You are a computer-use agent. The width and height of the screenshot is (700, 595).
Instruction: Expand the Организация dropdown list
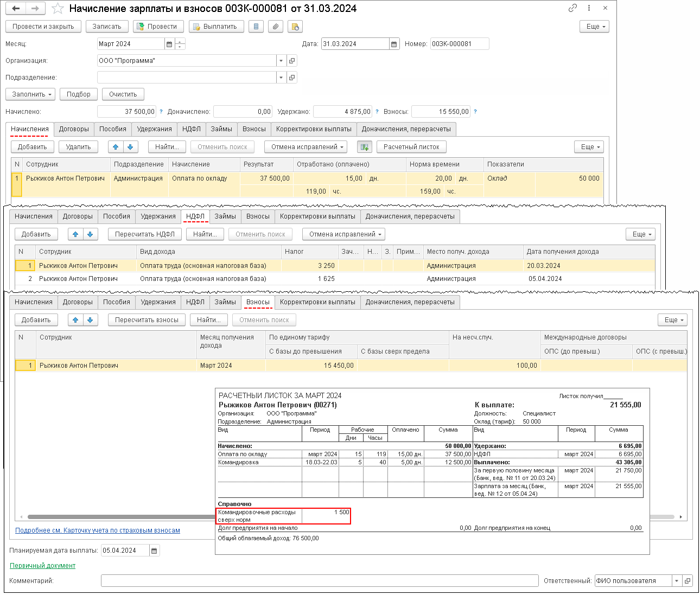pos(281,61)
